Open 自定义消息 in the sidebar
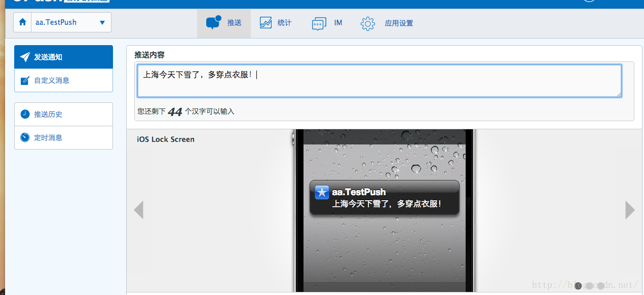This screenshot has width=644, height=295. pos(63,80)
